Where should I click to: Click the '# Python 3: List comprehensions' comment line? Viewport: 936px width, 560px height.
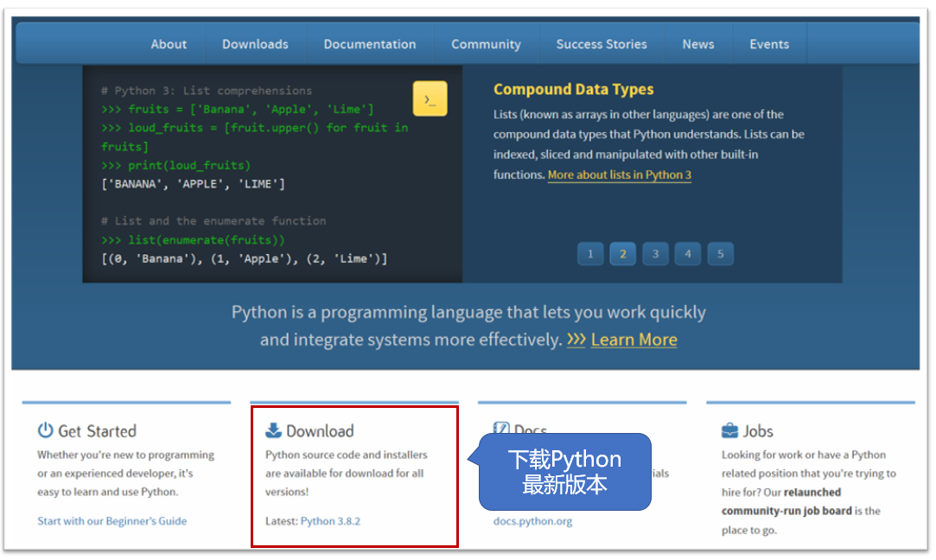tap(207, 91)
